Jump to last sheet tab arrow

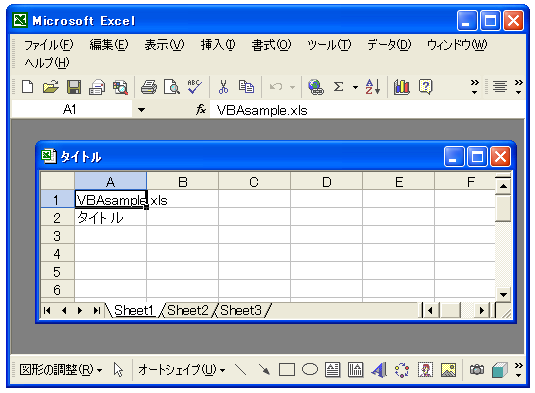pyautogui.click(x=97, y=310)
